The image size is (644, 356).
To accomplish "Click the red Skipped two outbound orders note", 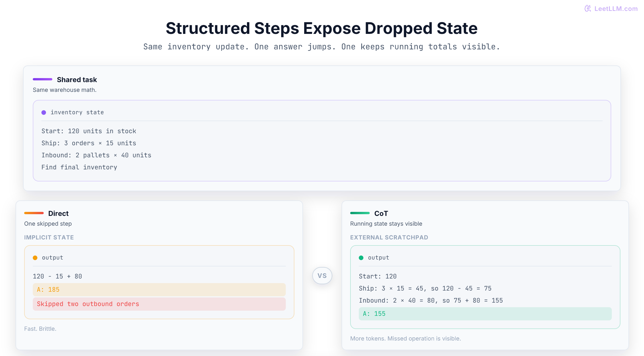I will coord(159,304).
